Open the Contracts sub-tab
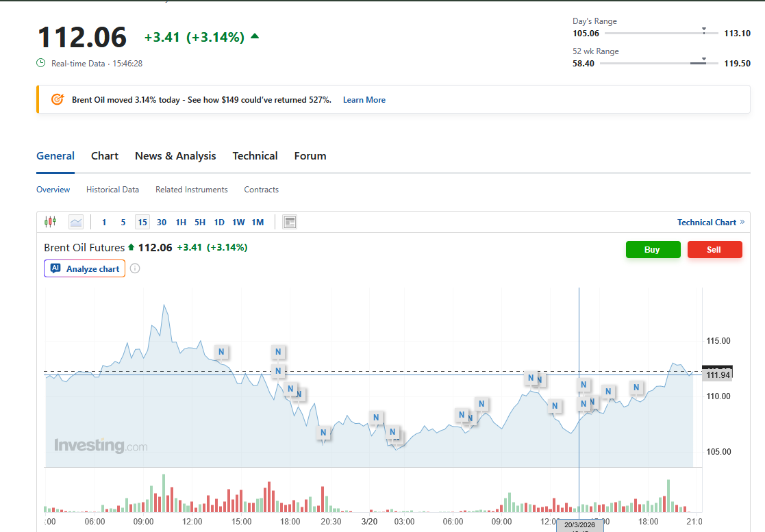Viewport: 765px width, 532px height. 262,190
